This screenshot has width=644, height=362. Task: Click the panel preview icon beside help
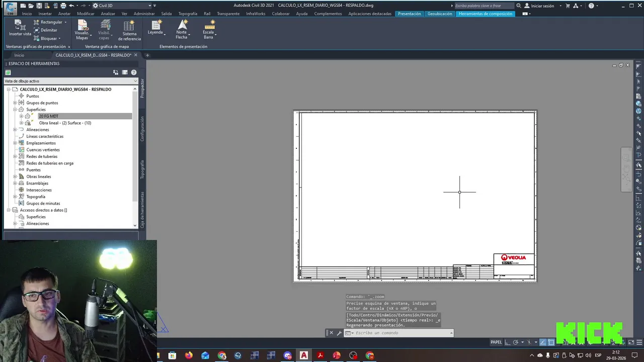125,72
